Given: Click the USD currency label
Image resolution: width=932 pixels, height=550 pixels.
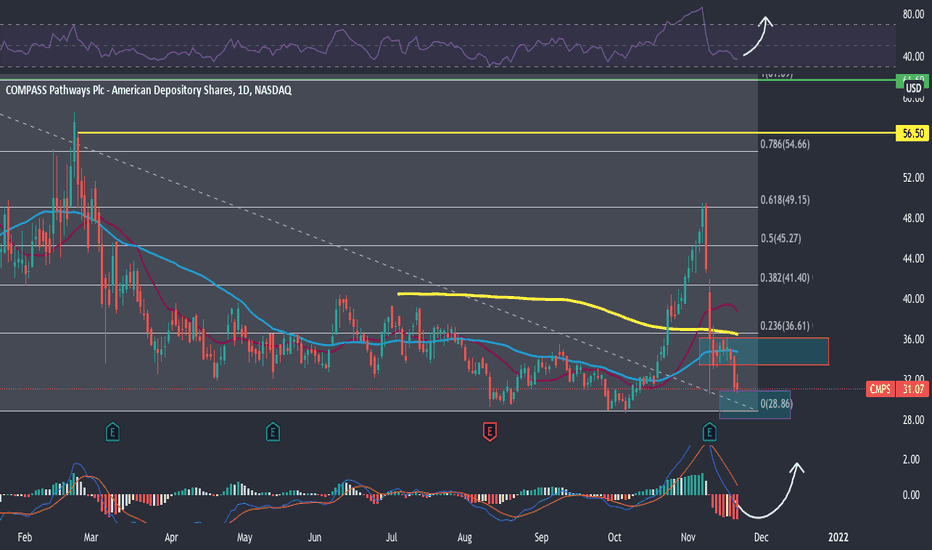Looking at the screenshot, I should click(913, 88).
